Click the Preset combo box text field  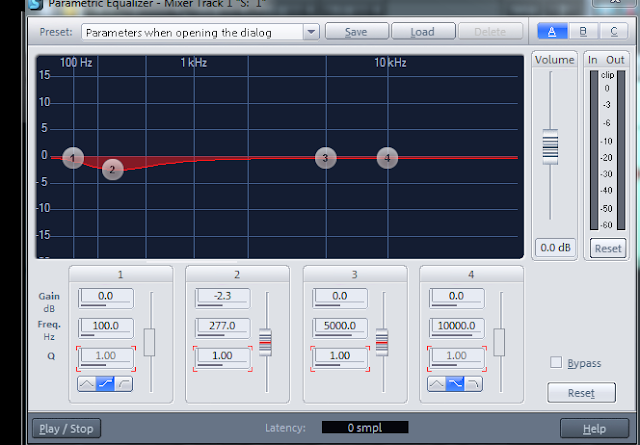192,32
